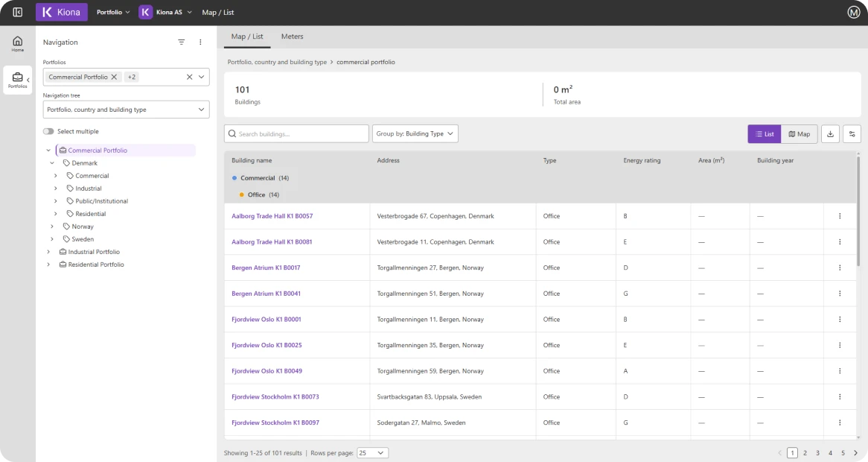Switch to the Meters tab

point(293,37)
